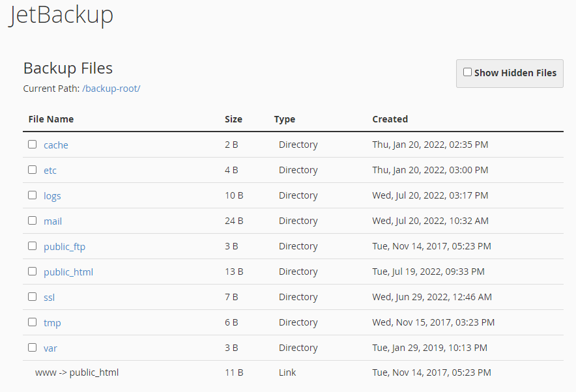Screen dimensions: 576x392
Task: Mark the mail directory checkbox
Action: click(x=32, y=221)
